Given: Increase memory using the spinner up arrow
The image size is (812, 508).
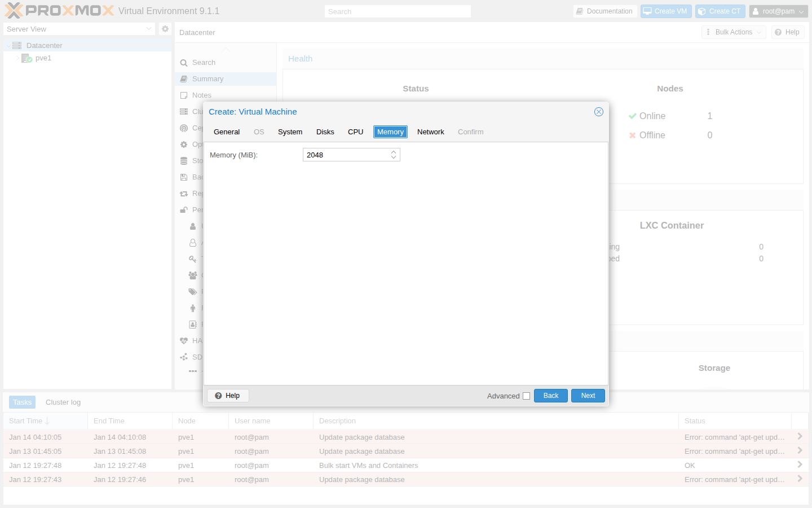Looking at the screenshot, I should click(x=394, y=152).
